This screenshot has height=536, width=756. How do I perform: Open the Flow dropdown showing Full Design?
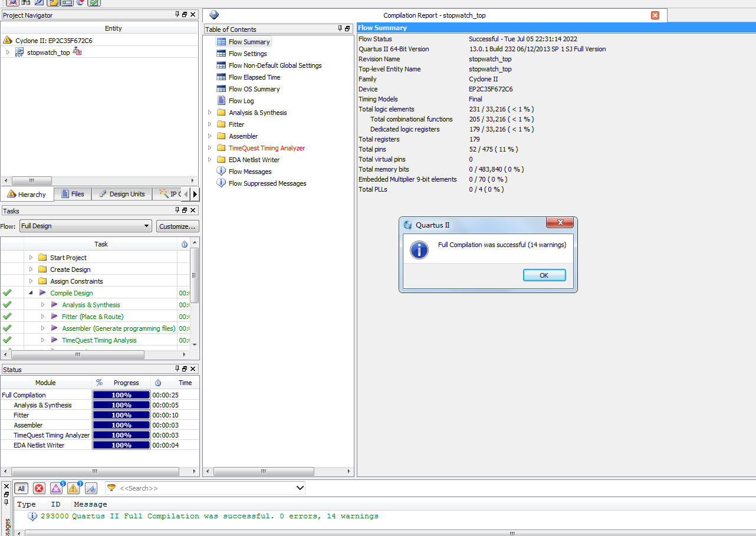[x=86, y=226]
